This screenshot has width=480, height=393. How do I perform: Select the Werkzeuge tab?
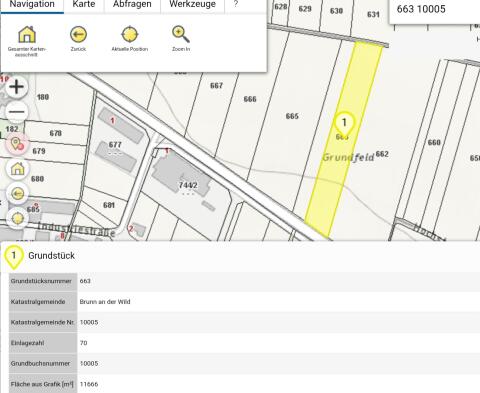pos(192,5)
